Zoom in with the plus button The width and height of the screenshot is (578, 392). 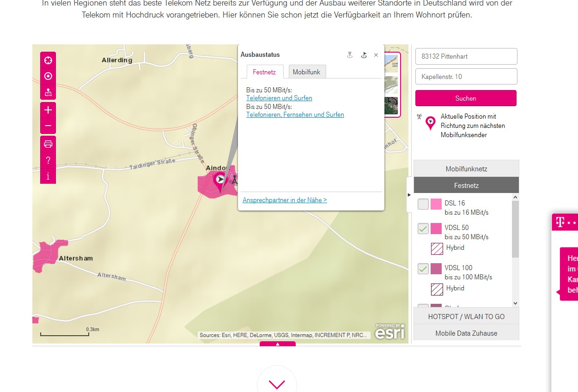coord(48,110)
